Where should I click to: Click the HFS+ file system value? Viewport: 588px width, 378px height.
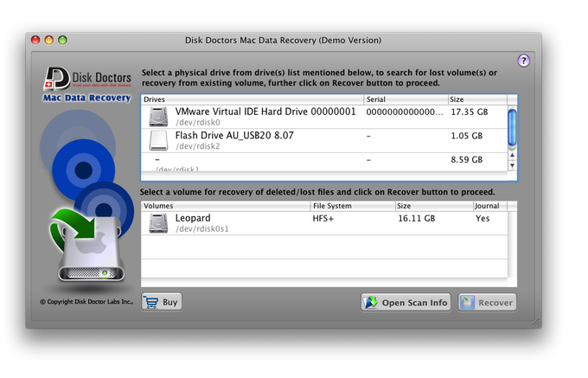click(323, 219)
